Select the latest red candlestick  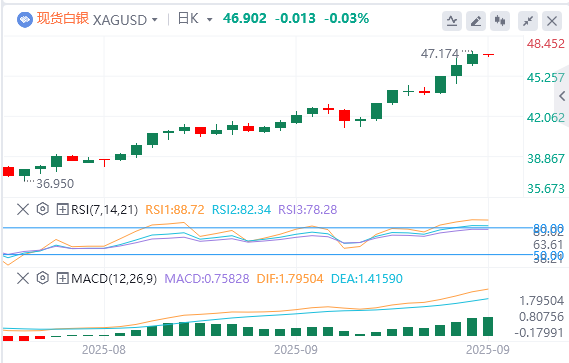point(488,54)
